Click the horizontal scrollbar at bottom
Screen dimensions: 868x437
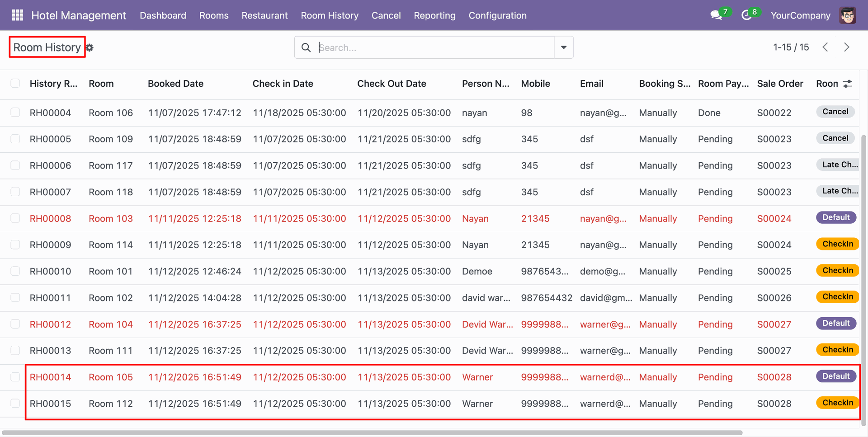(x=372, y=432)
